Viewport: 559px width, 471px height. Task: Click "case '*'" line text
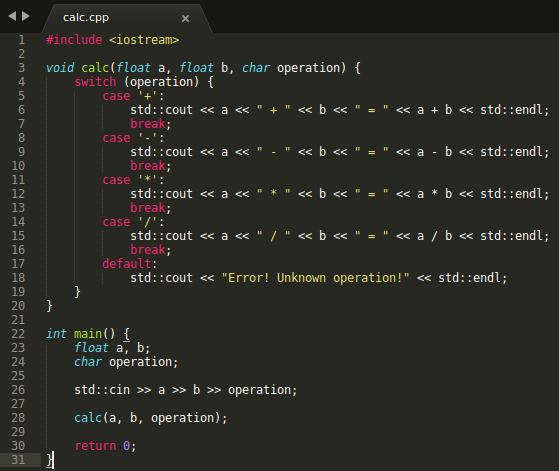tap(133, 180)
